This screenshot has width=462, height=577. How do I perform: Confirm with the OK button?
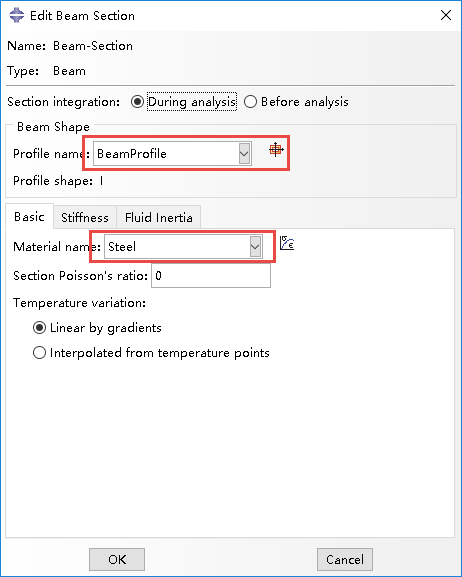[x=117, y=559]
